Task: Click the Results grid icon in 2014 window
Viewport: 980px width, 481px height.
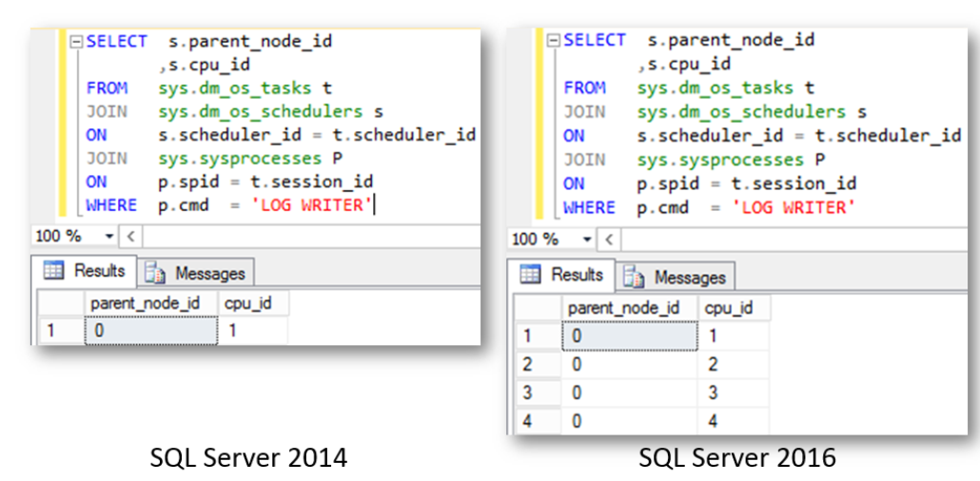Action: click(53, 271)
